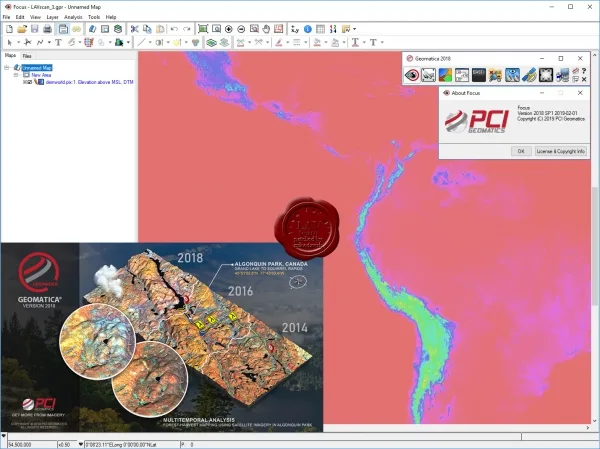Screen dimensions: 600x449
Task: Open the View menu
Action: coord(35,17)
